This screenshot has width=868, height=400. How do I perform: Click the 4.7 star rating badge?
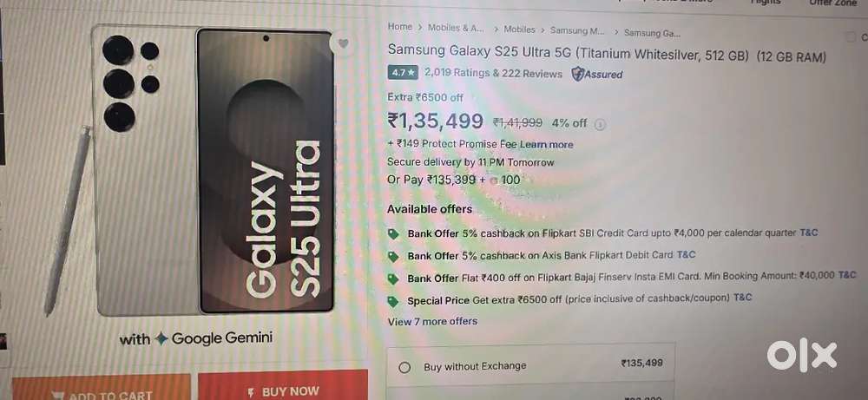[x=403, y=73]
